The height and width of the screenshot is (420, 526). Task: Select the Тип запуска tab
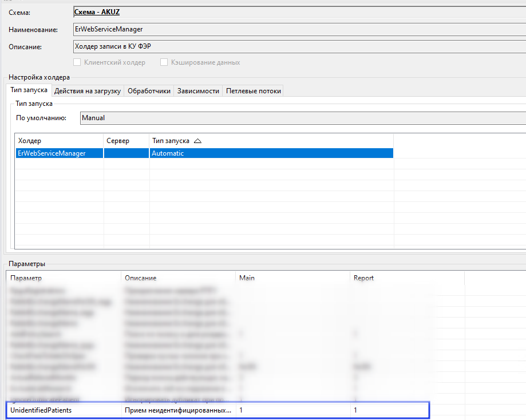(x=29, y=90)
